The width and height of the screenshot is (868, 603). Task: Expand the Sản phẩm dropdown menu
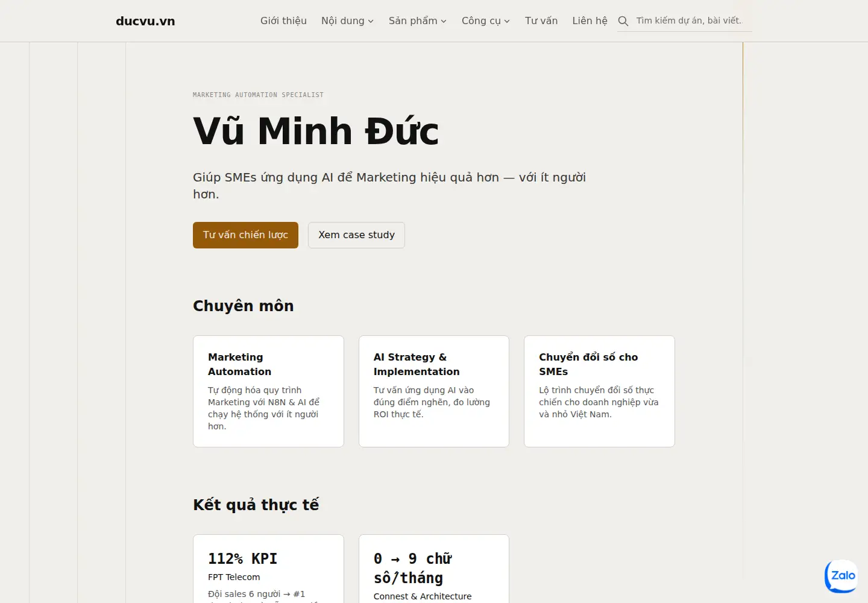[x=418, y=21]
